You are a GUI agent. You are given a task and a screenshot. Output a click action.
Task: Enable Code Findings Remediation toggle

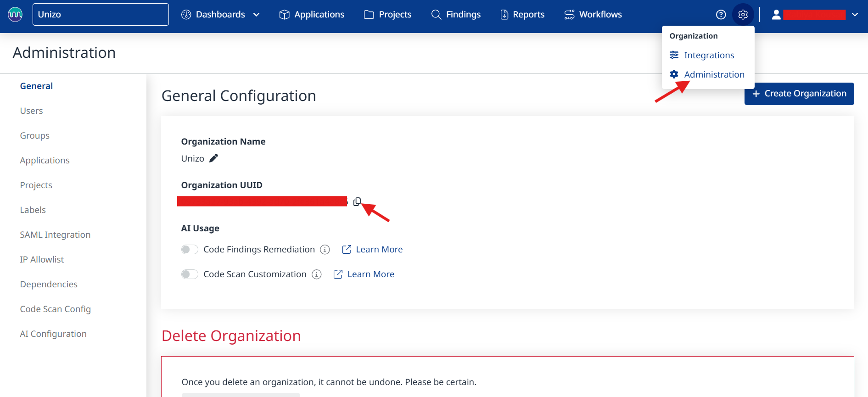190,250
